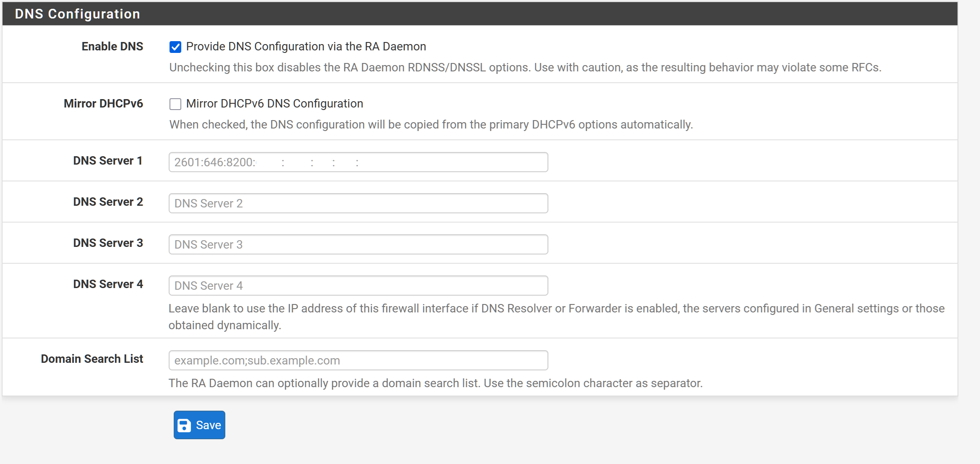Viewport: 980px width, 464px height.
Task: Click the floppy disk icon on Save
Action: [x=184, y=425]
